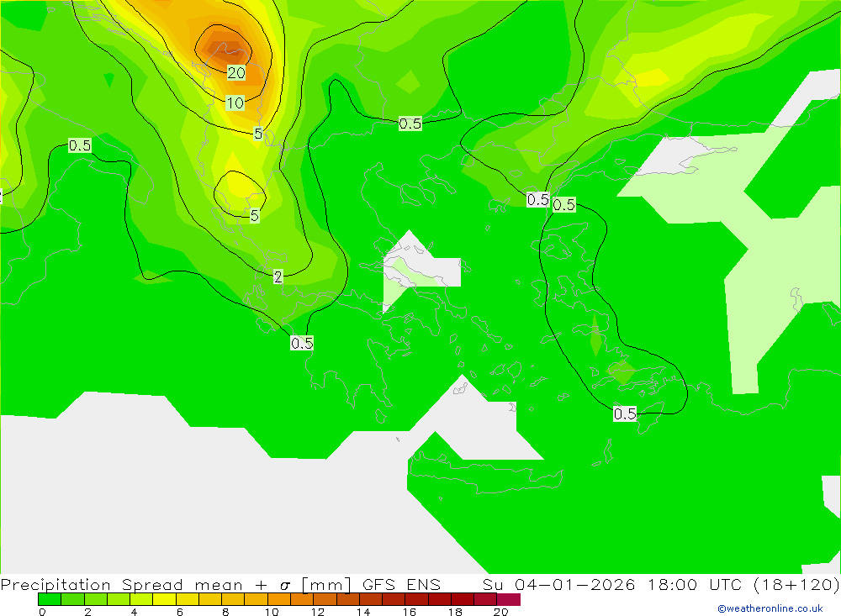The image size is (841, 616).
Task: Click the legend tick label 4
Action: point(134,612)
